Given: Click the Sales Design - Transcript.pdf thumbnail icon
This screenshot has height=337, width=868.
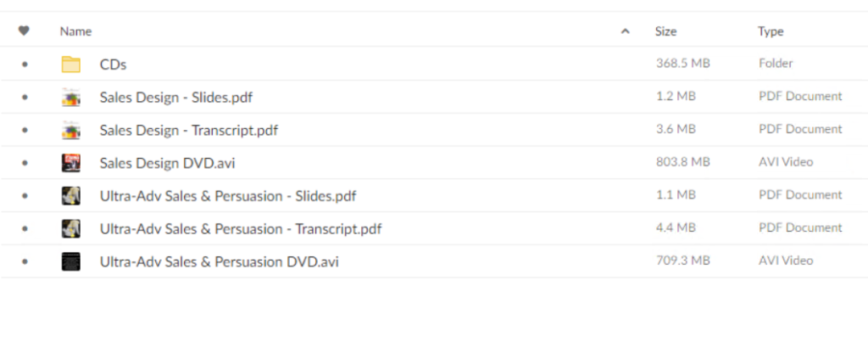Looking at the screenshot, I should click(x=71, y=130).
